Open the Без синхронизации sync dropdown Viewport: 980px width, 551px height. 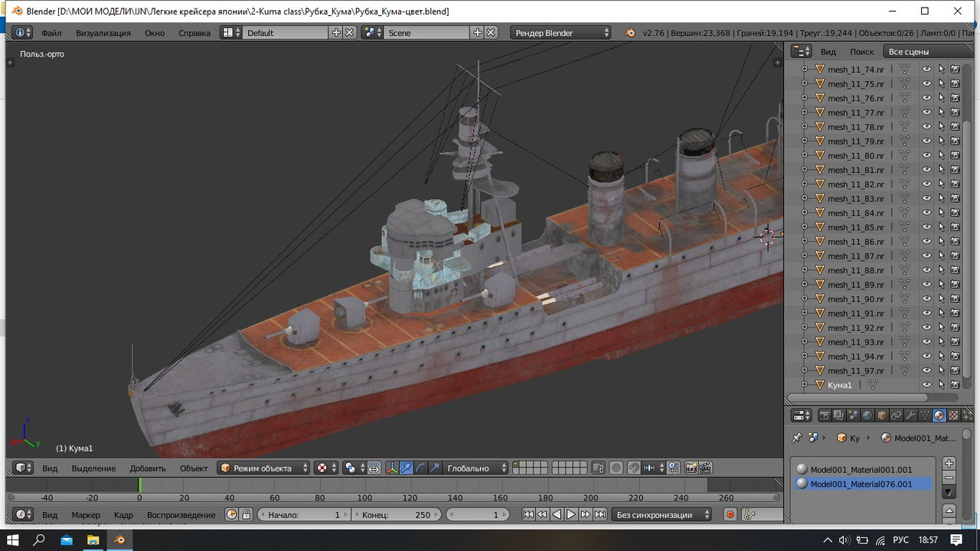[661, 515]
